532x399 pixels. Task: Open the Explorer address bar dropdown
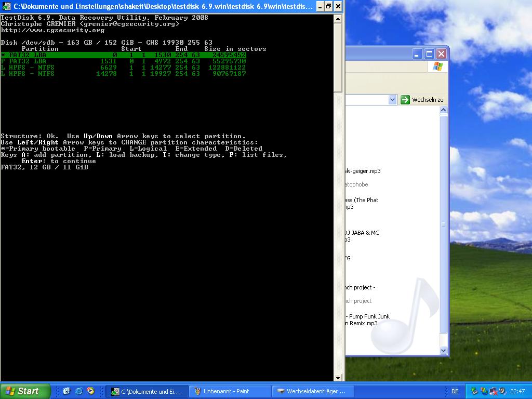pos(393,100)
